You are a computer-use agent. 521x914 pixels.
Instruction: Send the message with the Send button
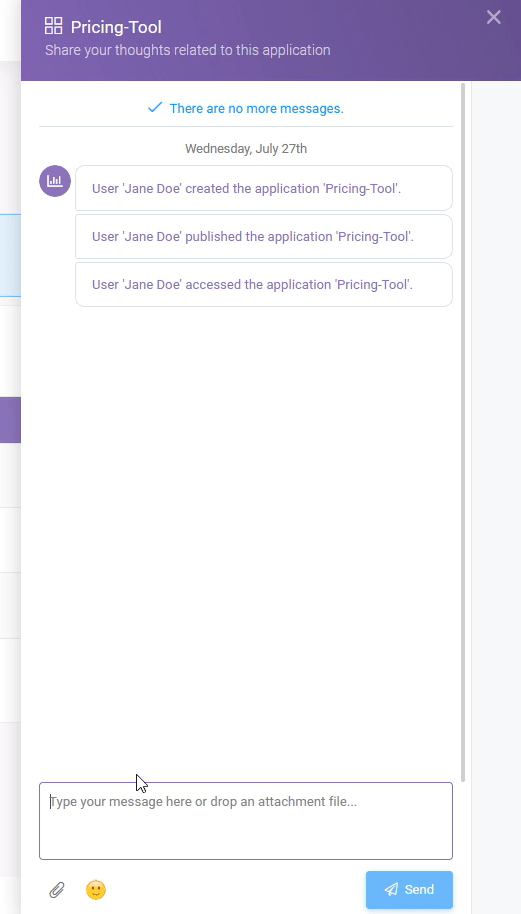click(409, 890)
